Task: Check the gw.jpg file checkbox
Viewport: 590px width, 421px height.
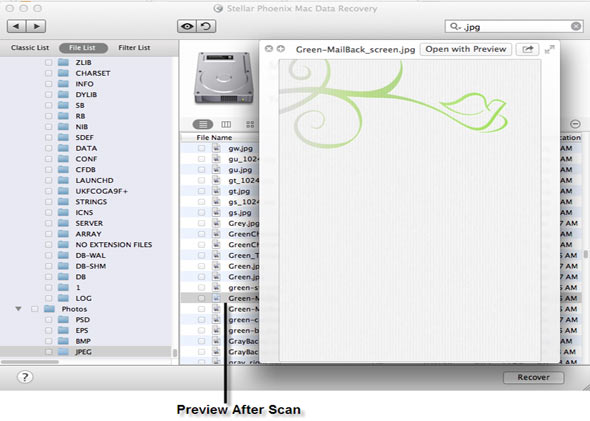Action: [x=202, y=148]
